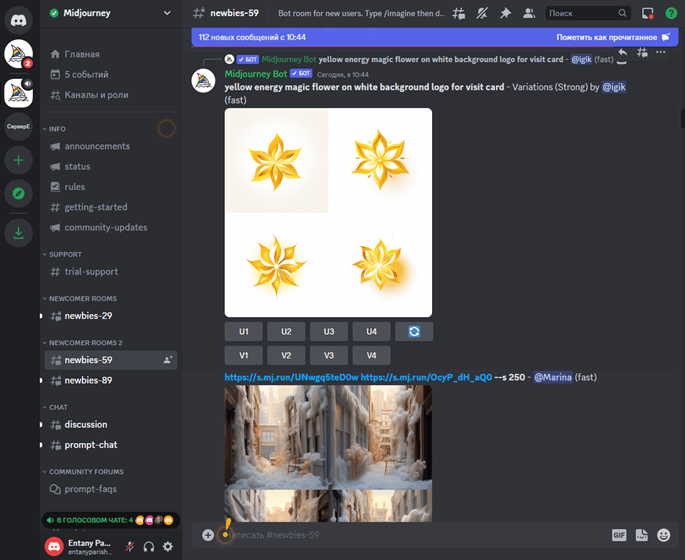This screenshot has height=560, width=685.
Task: Open Explore Discoverable Servers compass icon
Action: click(18, 194)
